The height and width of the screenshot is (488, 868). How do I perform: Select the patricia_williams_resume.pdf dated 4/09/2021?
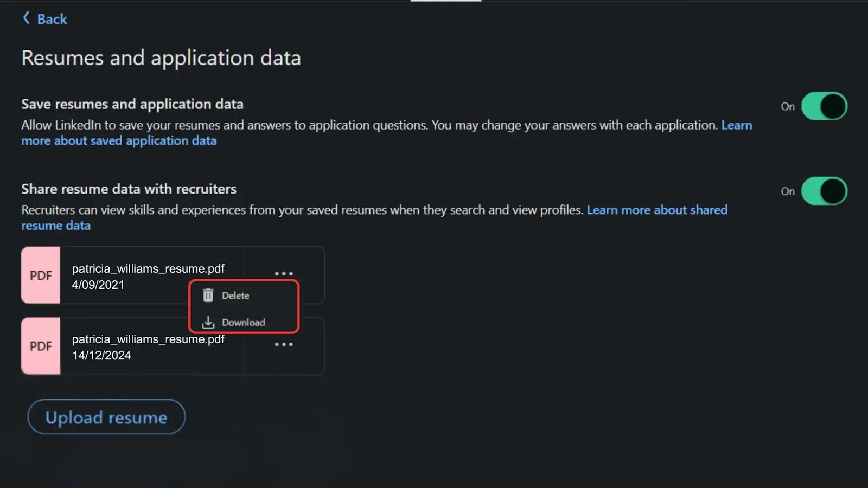tap(148, 269)
